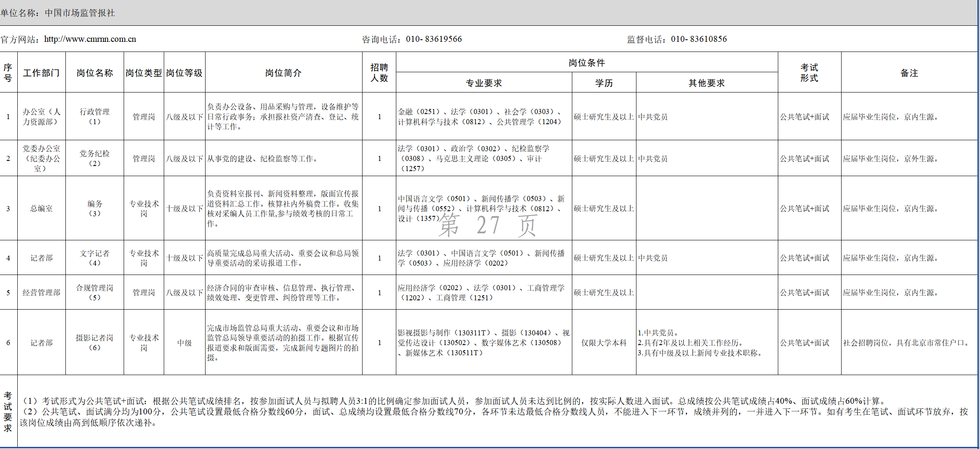980x449 pixels.
Task: Click the 考试要求 row label
Action: 8,412
